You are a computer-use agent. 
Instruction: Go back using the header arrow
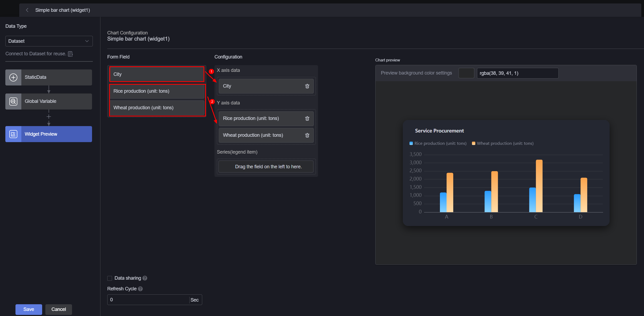pyautogui.click(x=27, y=10)
